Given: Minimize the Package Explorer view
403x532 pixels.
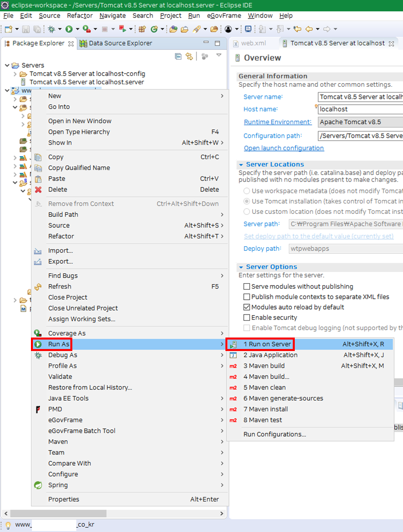Looking at the screenshot, I should pos(206,43).
